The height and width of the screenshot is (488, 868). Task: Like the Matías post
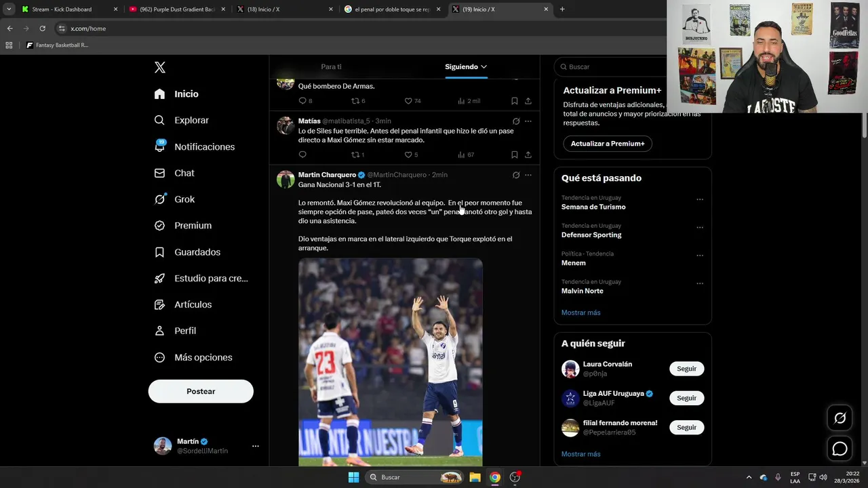point(412,155)
